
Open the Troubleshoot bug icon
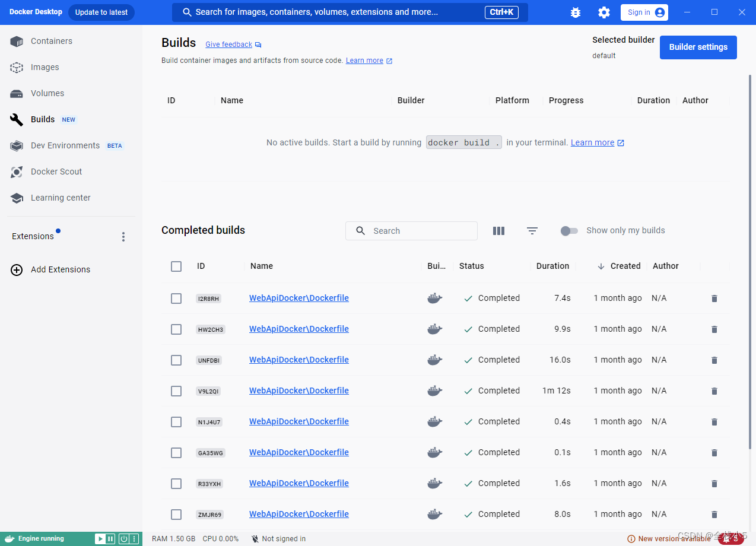(575, 12)
